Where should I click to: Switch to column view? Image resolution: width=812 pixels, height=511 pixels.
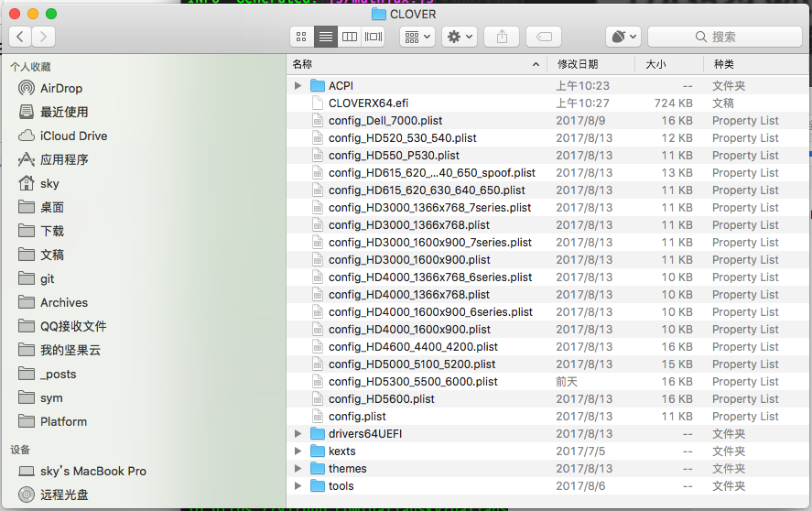pos(350,37)
